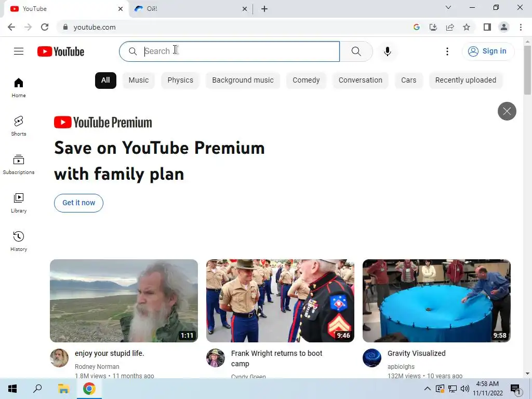Screen dimensions: 532x399
Task: Open Frank Wright boot camp thumbnail
Action: (280, 301)
